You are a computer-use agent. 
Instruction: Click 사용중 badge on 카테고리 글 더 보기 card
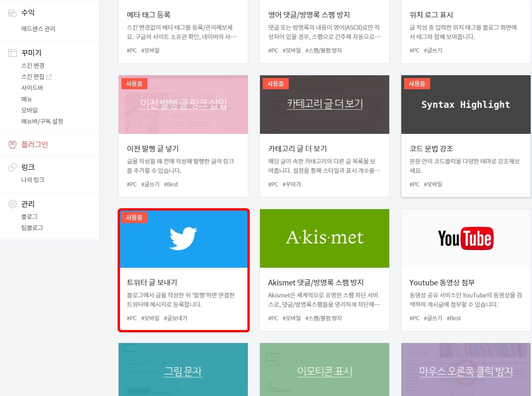pyautogui.click(x=275, y=84)
